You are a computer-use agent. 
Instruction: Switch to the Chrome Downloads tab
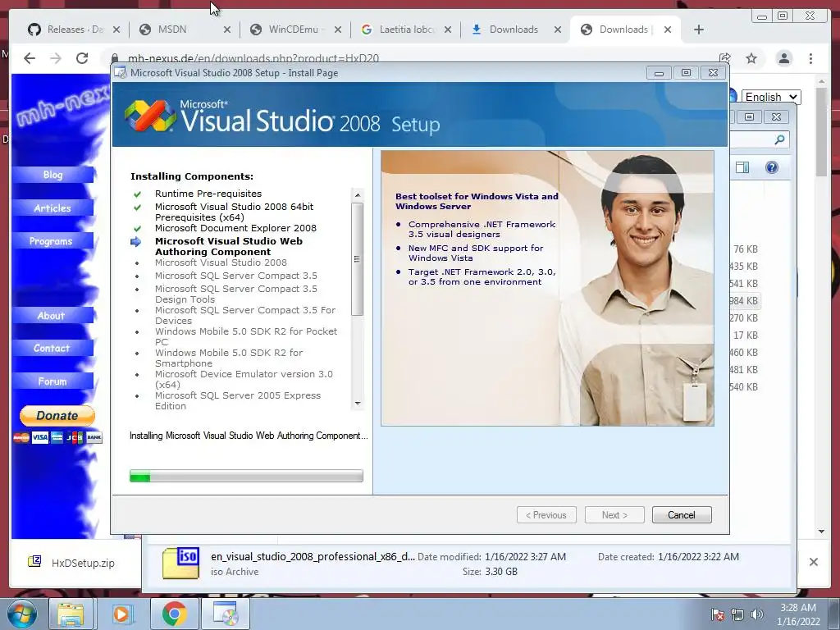[x=515, y=30]
